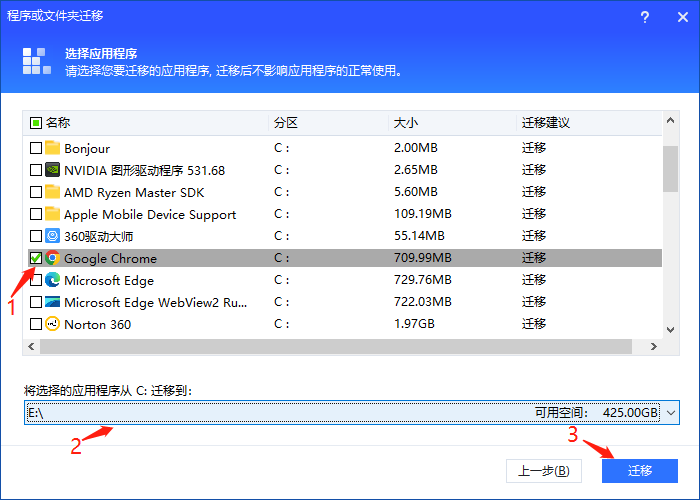Check the Apple Mobile Device Support checkbox
This screenshot has width=700, height=500.
click(36, 214)
